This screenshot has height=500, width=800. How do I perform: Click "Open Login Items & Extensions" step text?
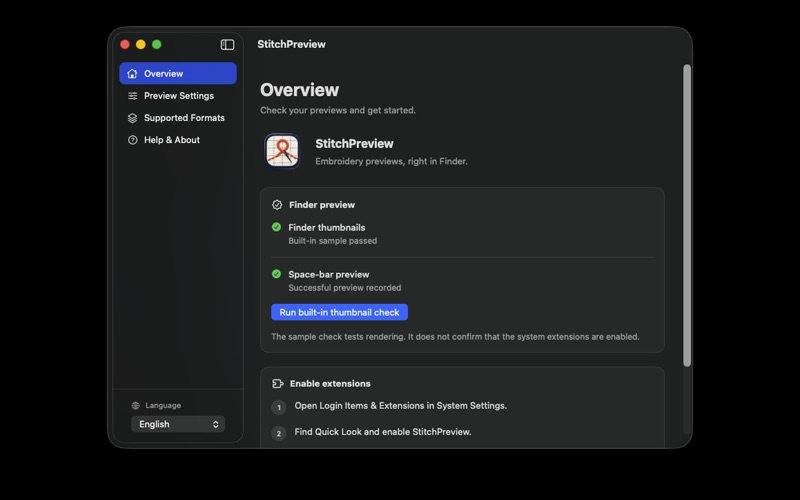[x=401, y=406]
